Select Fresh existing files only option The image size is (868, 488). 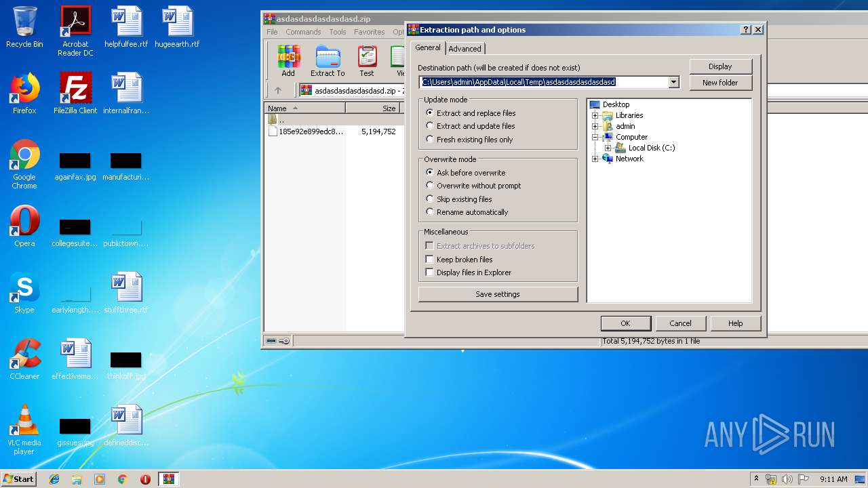[x=469, y=140]
